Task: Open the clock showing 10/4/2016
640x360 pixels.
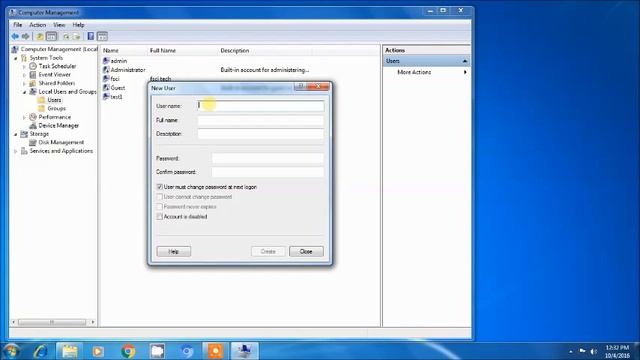Action: coord(617,351)
